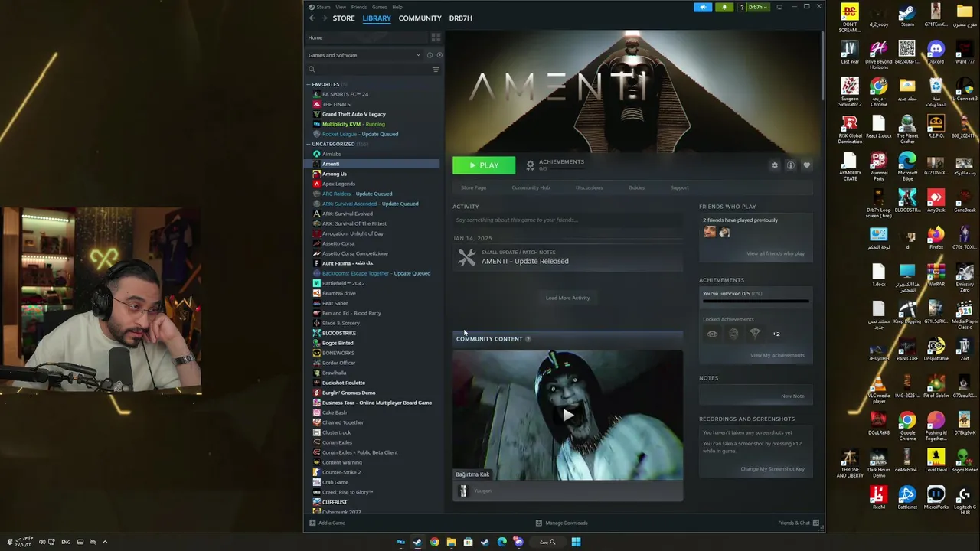Image resolution: width=980 pixels, height=551 pixels.
Task: Open Google Chrome from the taskbar
Action: click(x=434, y=542)
